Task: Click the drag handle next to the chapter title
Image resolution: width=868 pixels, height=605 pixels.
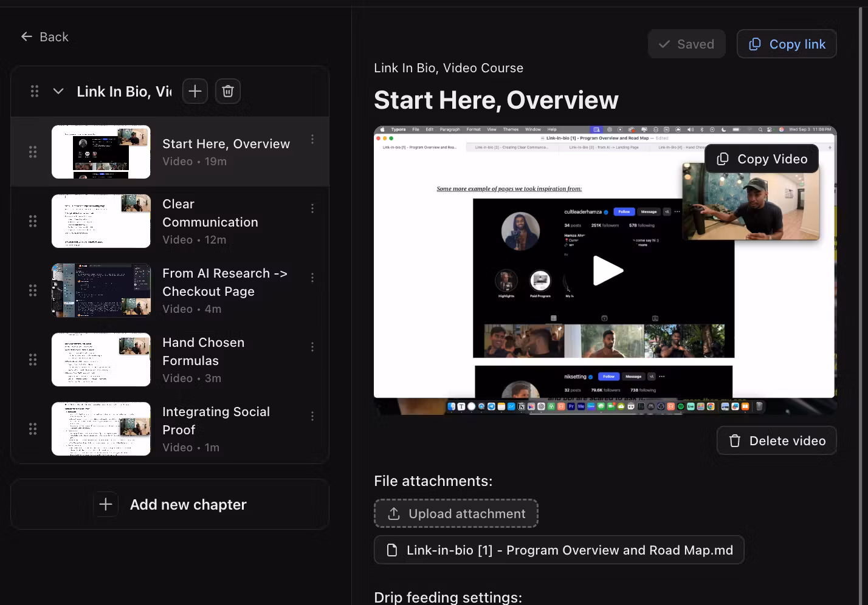Action: (35, 91)
